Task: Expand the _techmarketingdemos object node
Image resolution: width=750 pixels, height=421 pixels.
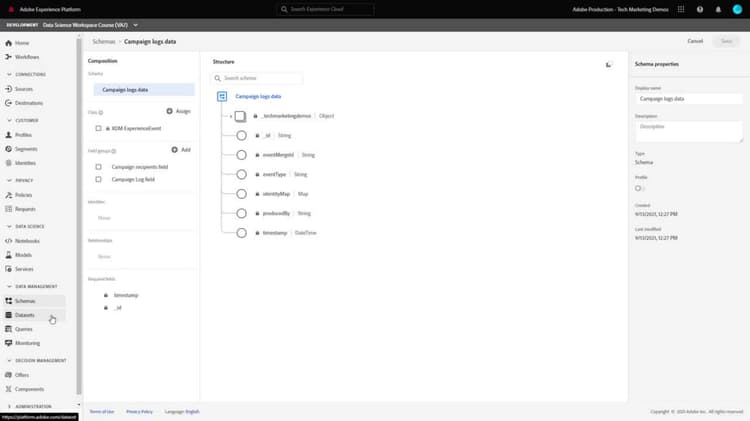Action: (x=231, y=116)
